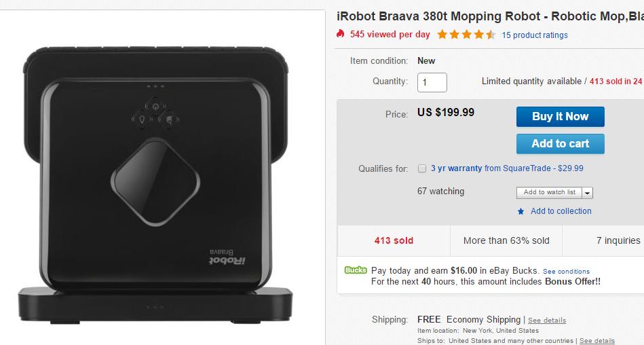Click the green eBay Bucks logo

point(356,270)
